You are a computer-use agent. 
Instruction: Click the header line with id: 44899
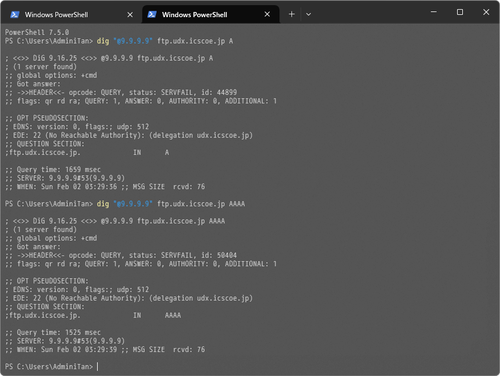click(121, 92)
